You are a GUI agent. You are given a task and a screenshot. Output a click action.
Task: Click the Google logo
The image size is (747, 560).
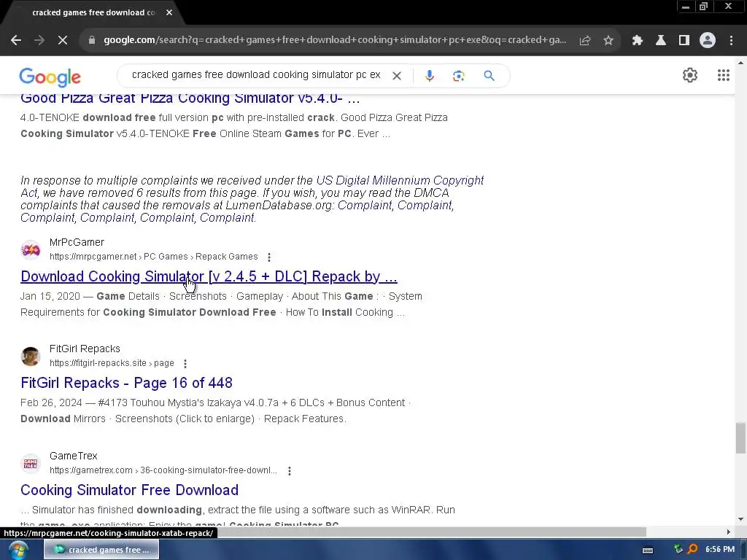coord(50,77)
